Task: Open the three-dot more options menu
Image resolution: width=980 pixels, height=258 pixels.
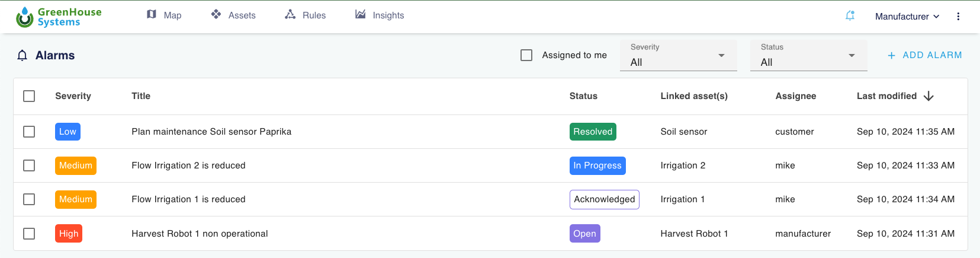Action: (x=958, y=17)
